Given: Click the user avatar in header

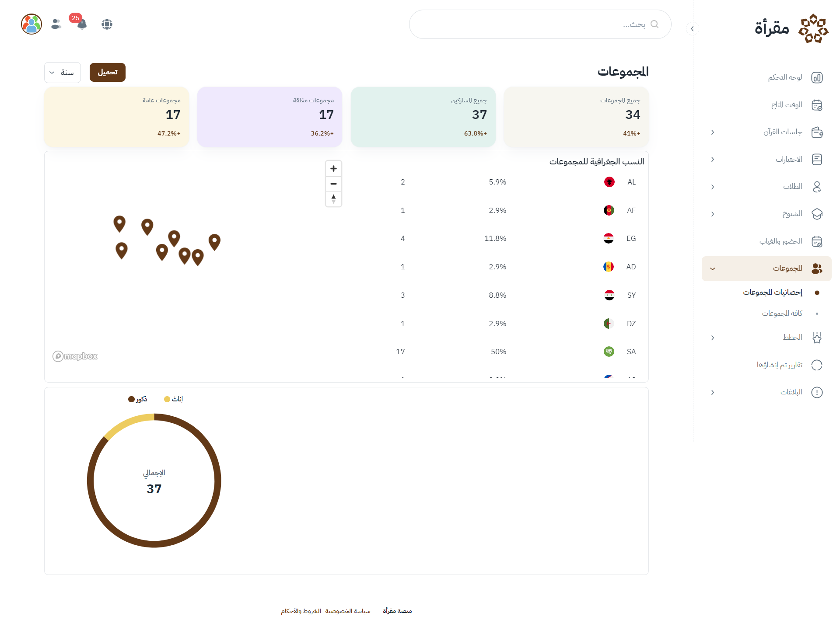Looking at the screenshot, I should coord(31,24).
